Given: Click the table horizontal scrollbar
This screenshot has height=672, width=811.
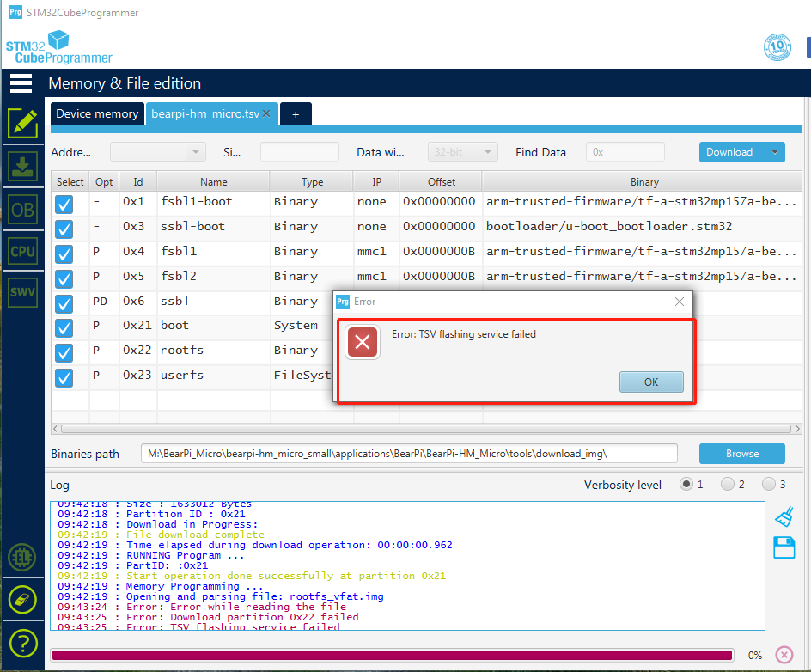Looking at the screenshot, I should point(426,429).
